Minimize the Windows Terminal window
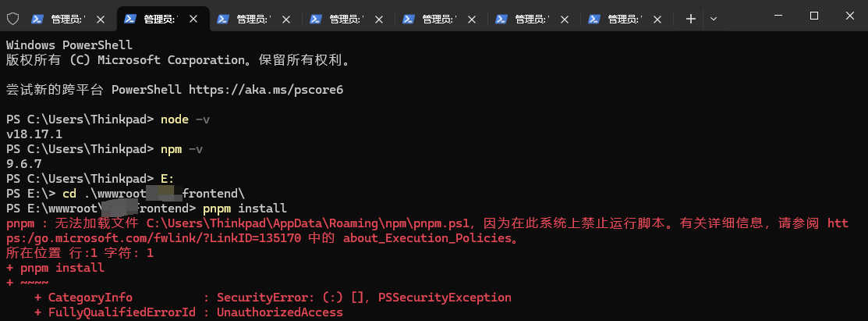 point(777,16)
